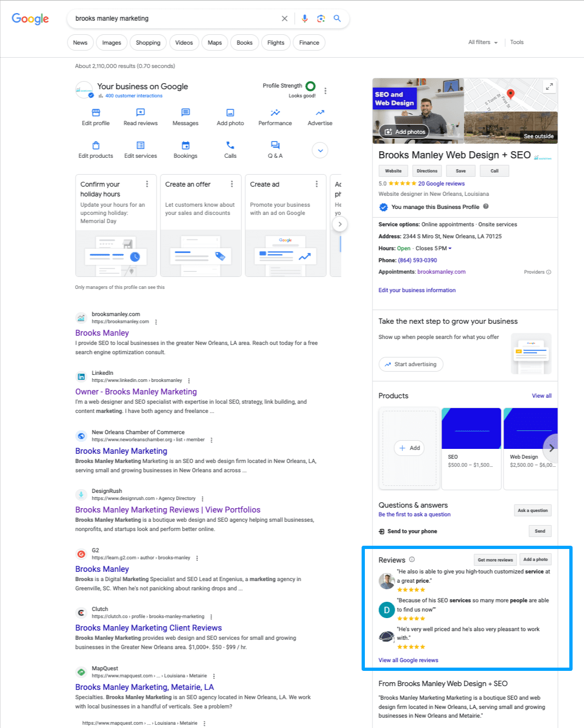Viewport: 584px width, 728px height.
Task: Switch to the Maps tab
Action: [x=215, y=42]
